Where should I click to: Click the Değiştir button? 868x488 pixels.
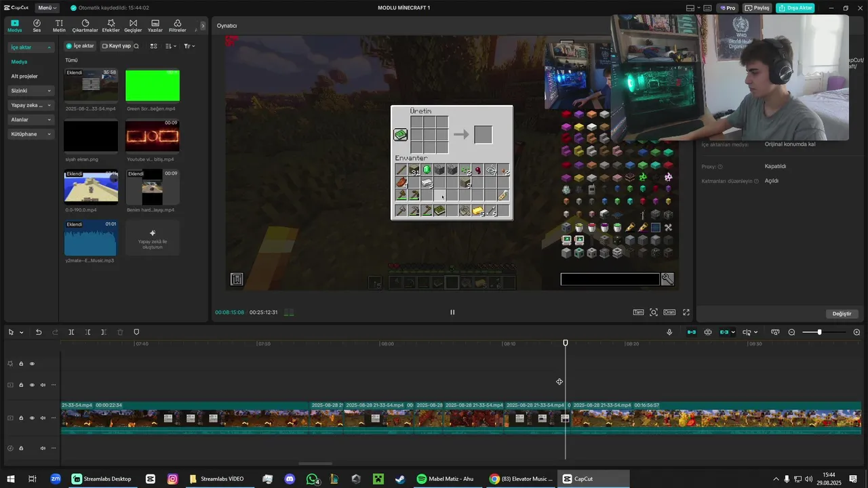click(x=842, y=314)
